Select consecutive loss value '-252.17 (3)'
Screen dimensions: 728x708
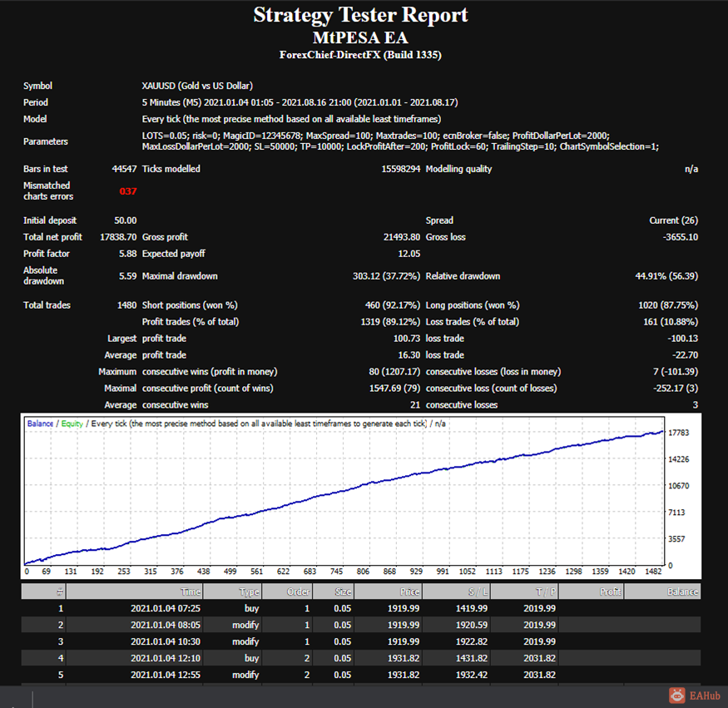click(675, 389)
